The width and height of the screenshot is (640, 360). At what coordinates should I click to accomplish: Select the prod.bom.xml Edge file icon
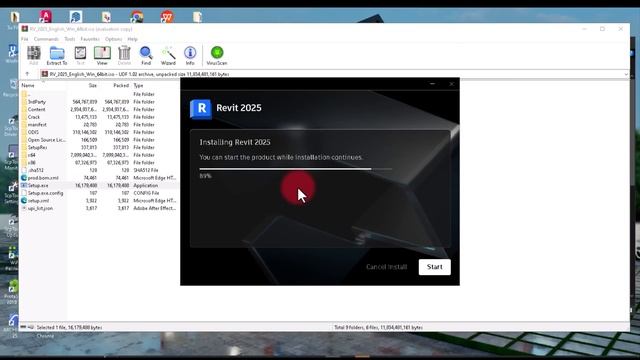tap(24, 178)
